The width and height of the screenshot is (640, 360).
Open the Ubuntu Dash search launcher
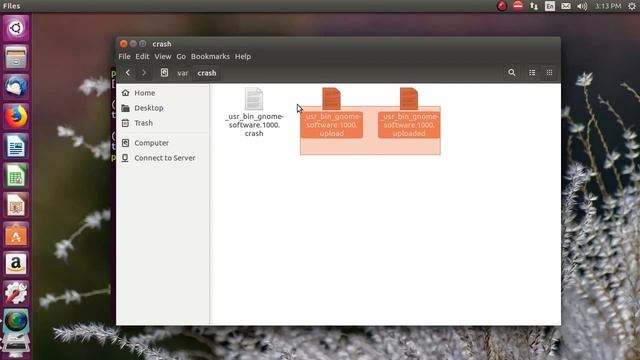coord(16,28)
